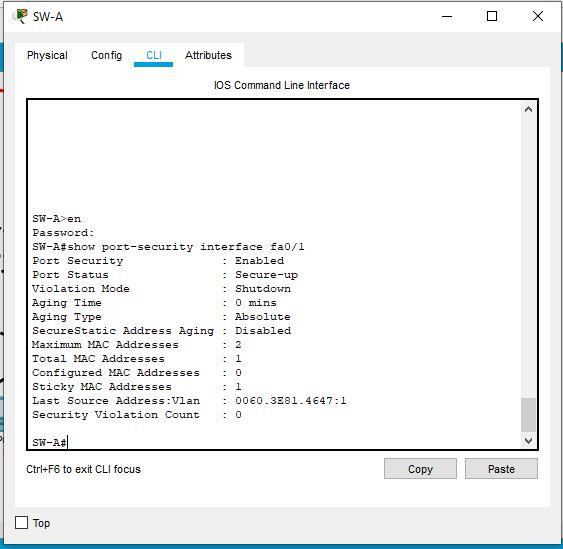Click the Packet Tracer icon in title bar
The image size is (563, 549).
[20, 16]
